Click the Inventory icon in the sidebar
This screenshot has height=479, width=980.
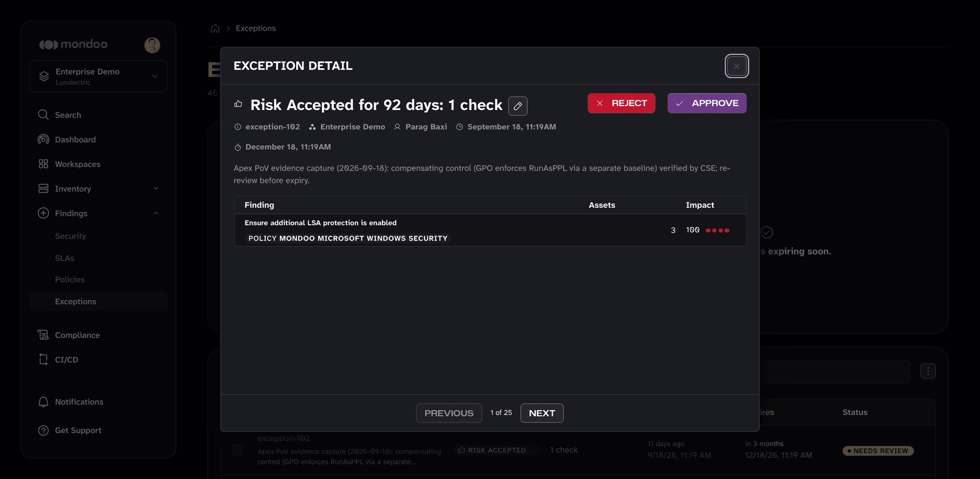point(43,188)
